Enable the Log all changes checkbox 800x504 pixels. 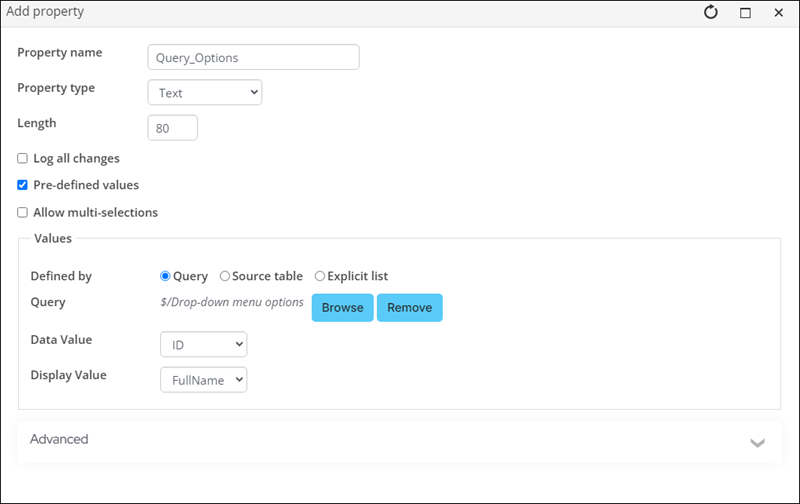23,158
